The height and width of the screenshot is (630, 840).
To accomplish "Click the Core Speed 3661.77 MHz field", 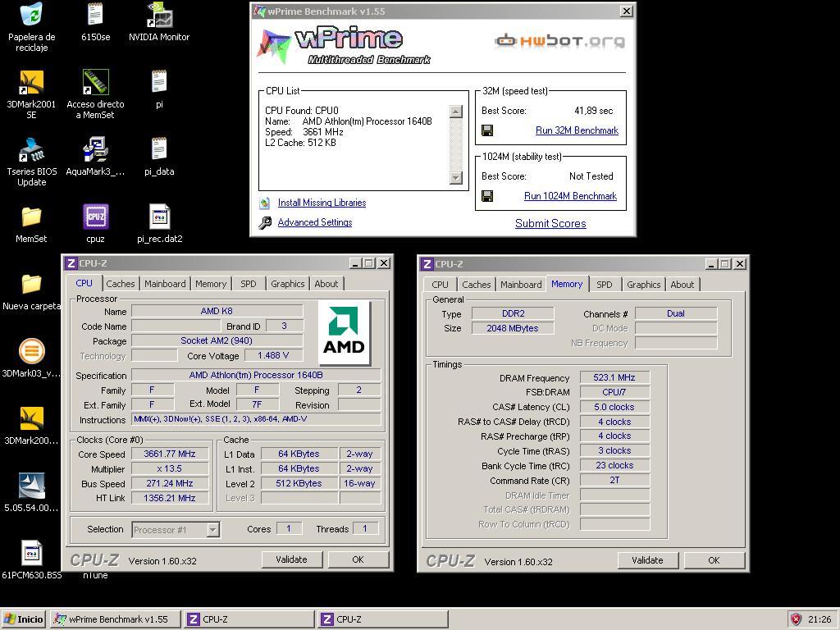I will pyautogui.click(x=170, y=454).
